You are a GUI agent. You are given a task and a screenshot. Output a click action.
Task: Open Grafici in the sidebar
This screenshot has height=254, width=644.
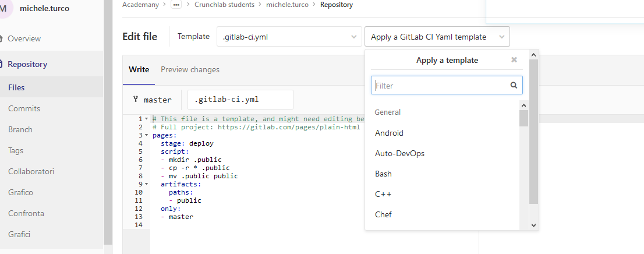coord(19,234)
